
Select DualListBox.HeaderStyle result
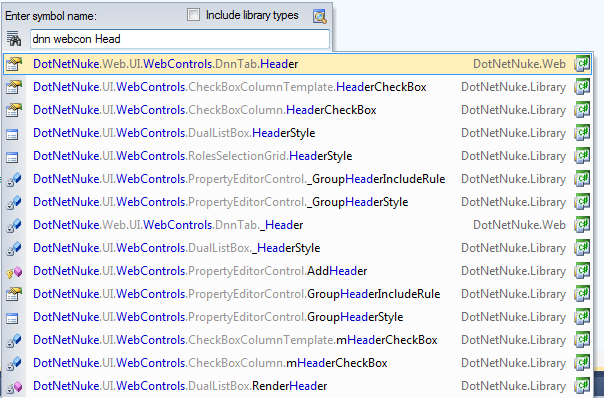click(x=297, y=133)
